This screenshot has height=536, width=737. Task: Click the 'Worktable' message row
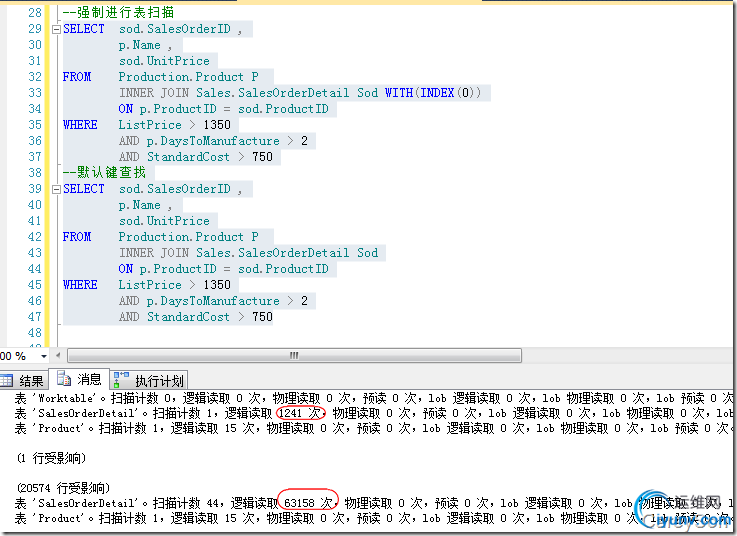pyautogui.click(x=374, y=399)
